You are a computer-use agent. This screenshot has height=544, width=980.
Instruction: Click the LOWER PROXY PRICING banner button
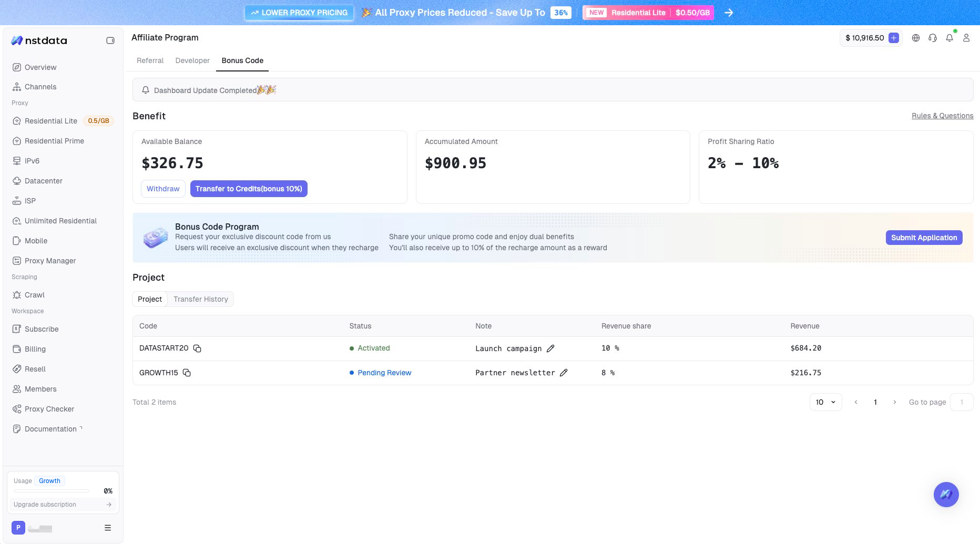(299, 13)
